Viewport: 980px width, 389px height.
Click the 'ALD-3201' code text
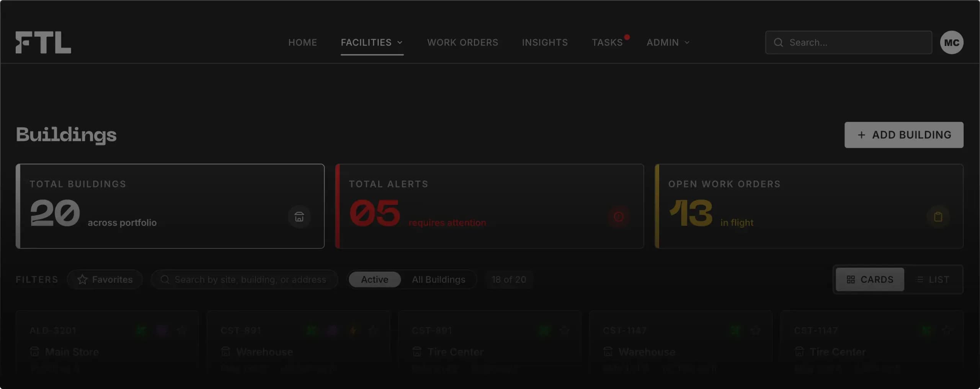[53, 330]
